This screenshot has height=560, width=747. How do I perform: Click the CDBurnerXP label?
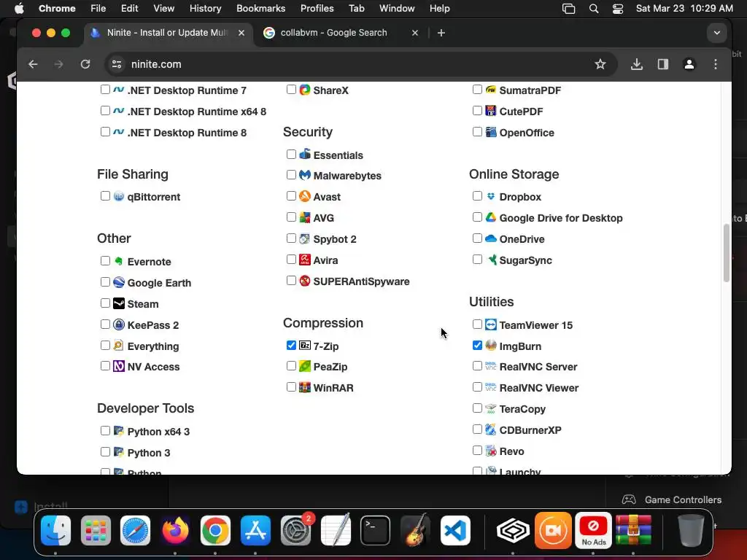530,430
